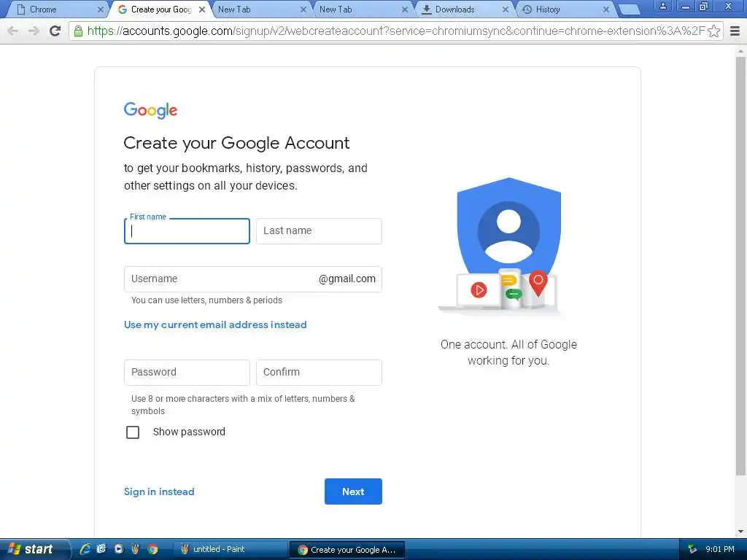747x560 pixels.
Task: Click Sign in instead link
Action: (159, 491)
